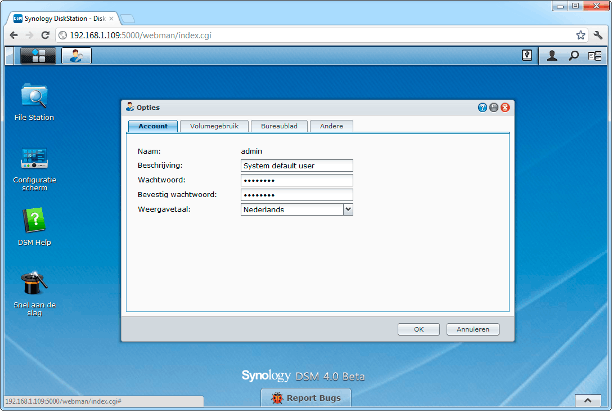This screenshot has width=612, height=411.
Task: Minimize the Opties dialog
Action: coord(493,107)
